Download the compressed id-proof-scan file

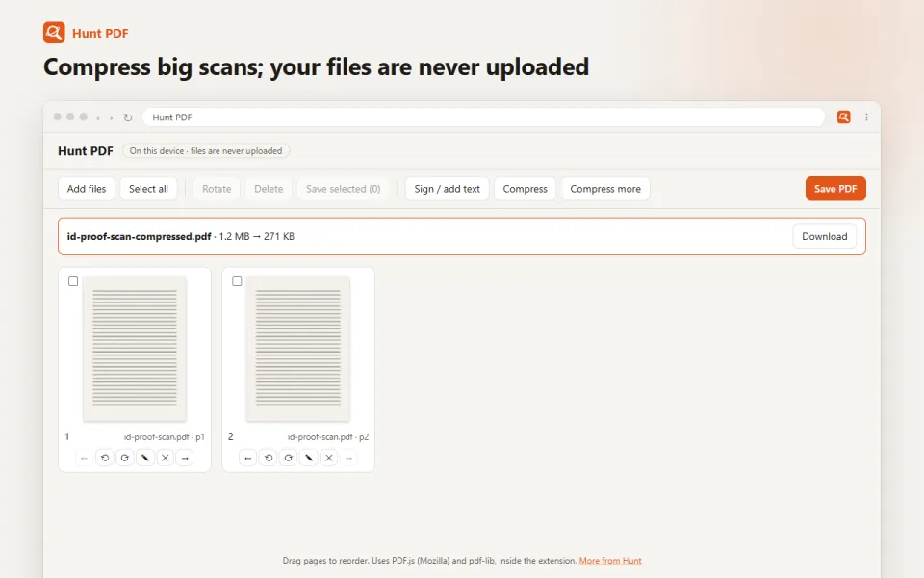[x=825, y=237]
